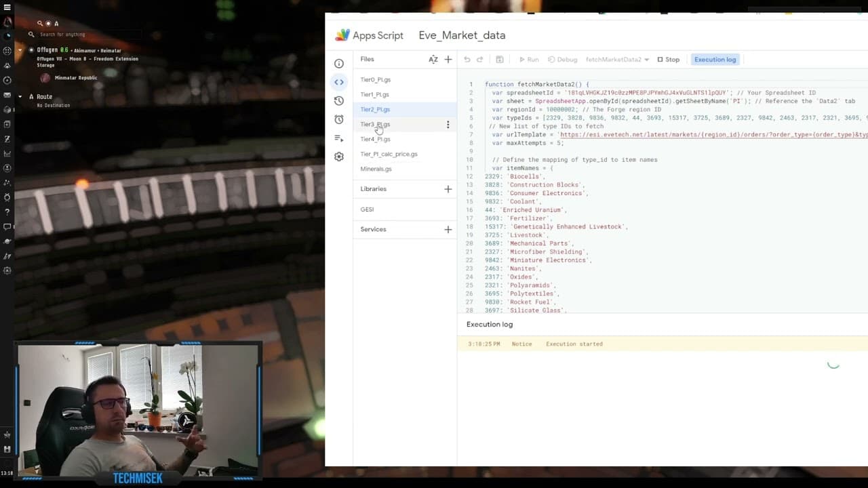Click the 'Execution started' log entry
This screenshot has height=488, width=868.
574,344
